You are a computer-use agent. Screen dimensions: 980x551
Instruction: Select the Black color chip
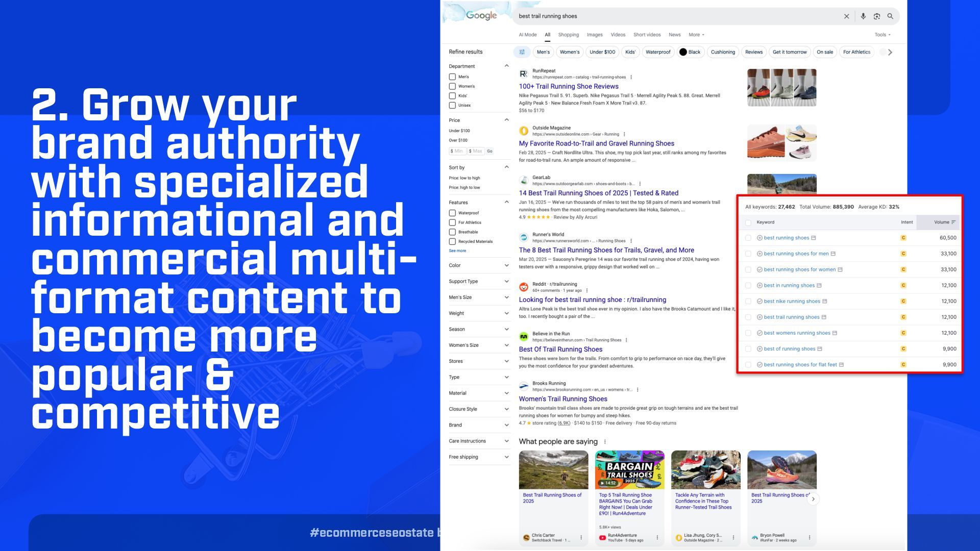(x=690, y=52)
